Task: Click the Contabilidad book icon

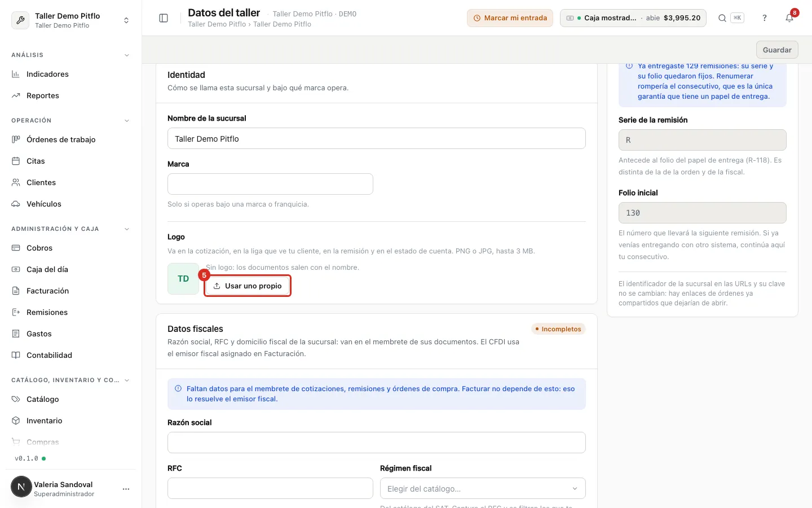Action: tap(16, 355)
